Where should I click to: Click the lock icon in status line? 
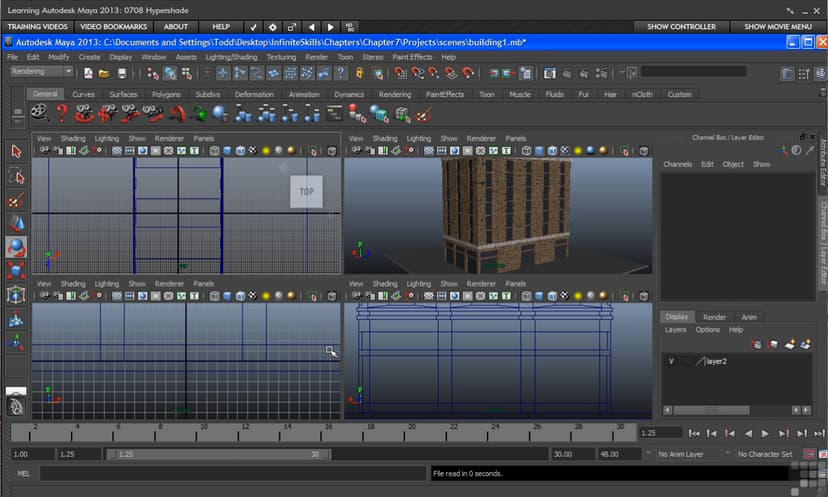[x=360, y=73]
